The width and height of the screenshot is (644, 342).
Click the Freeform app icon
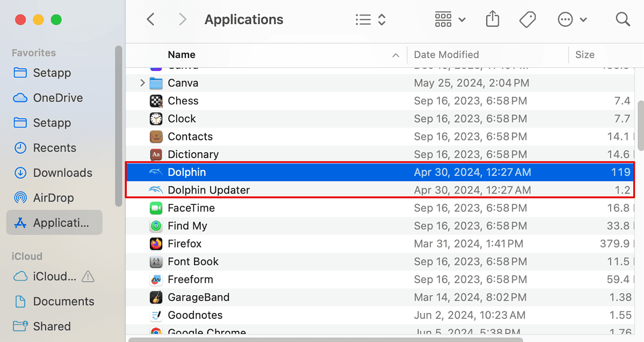coord(156,279)
